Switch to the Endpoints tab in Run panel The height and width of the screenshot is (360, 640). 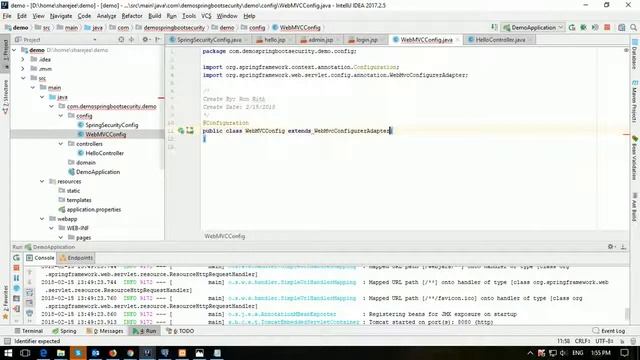pos(77,258)
